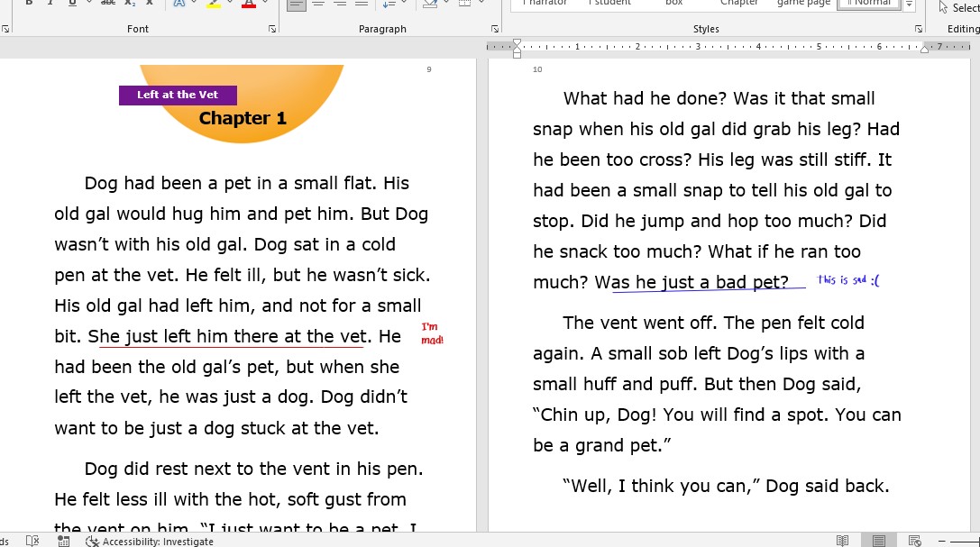Open the Select menu in Editing
Viewport: 980px width, 547px height.
[959, 6]
